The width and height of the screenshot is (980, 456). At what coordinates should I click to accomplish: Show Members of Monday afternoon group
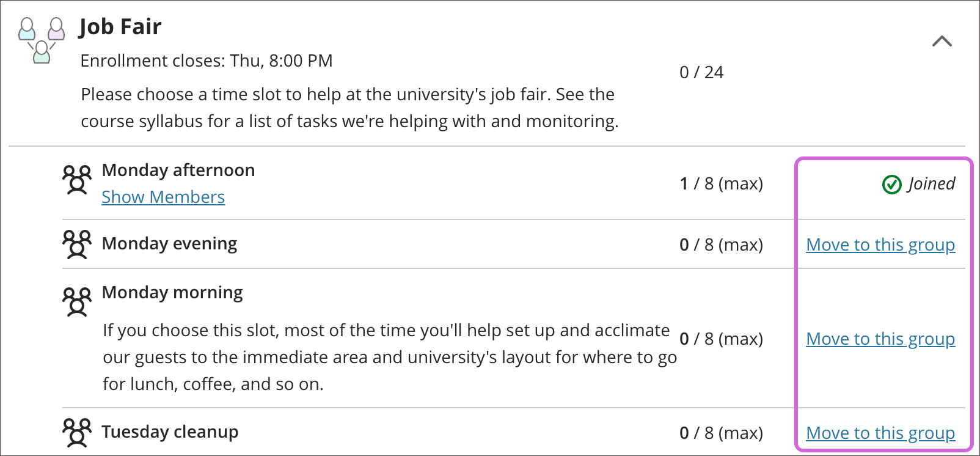(163, 197)
